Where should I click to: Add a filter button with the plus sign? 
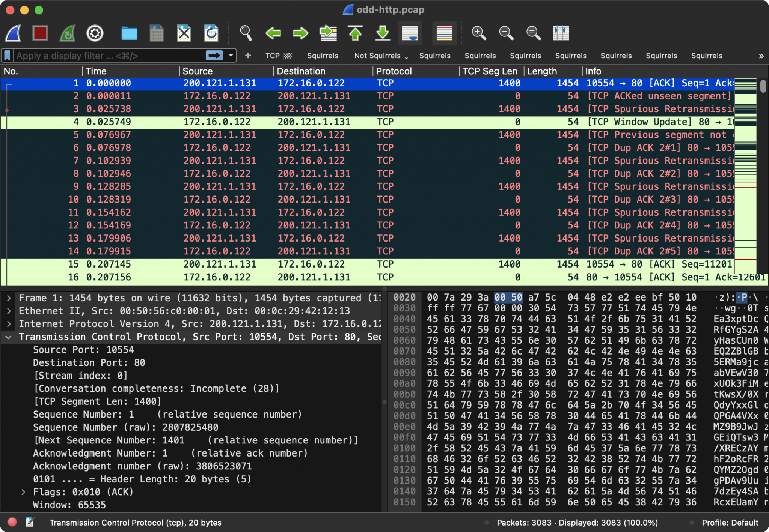click(x=248, y=56)
